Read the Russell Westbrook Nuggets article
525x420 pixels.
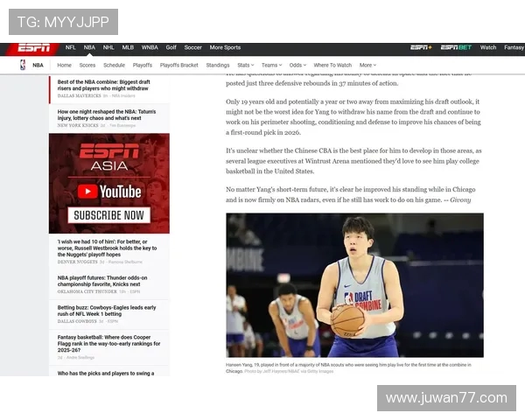(107, 248)
